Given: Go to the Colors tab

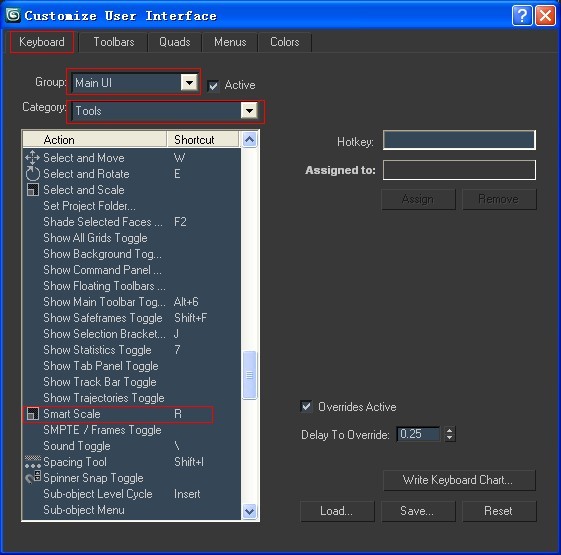Looking at the screenshot, I should (x=284, y=42).
